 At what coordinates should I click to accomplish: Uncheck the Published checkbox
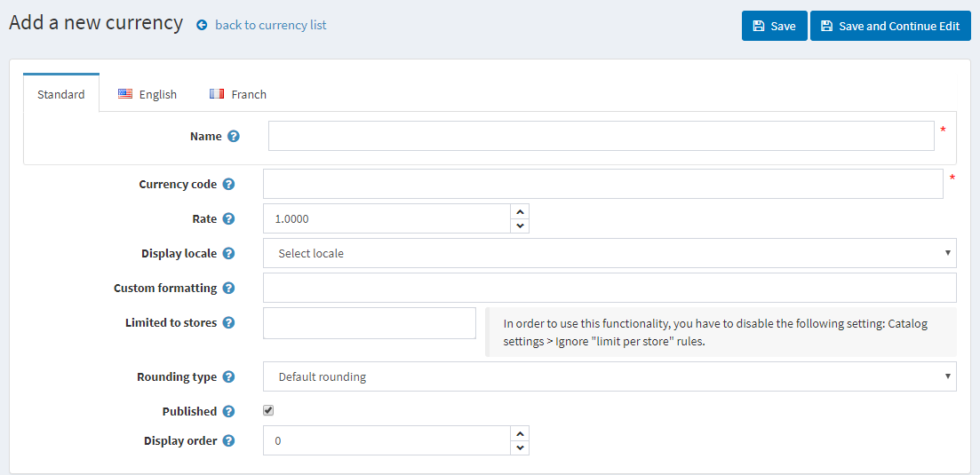(268, 411)
